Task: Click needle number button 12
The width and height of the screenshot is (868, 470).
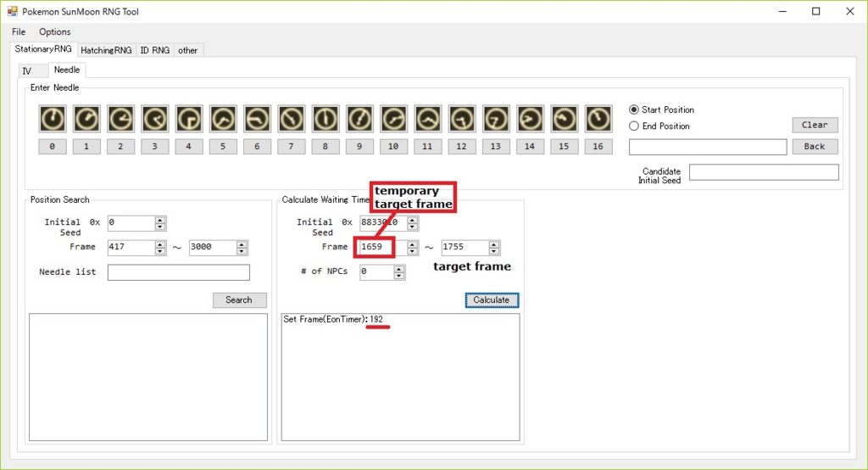Action: pos(462,146)
